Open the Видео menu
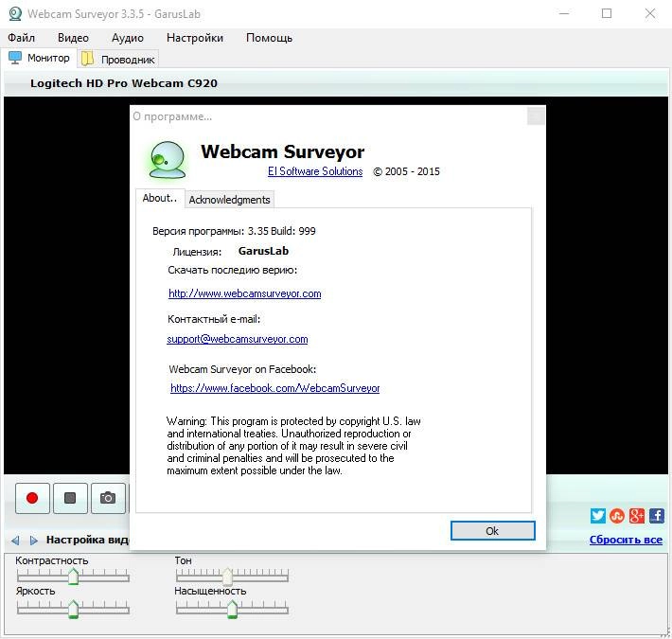The image size is (672, 639). point(73,38)
